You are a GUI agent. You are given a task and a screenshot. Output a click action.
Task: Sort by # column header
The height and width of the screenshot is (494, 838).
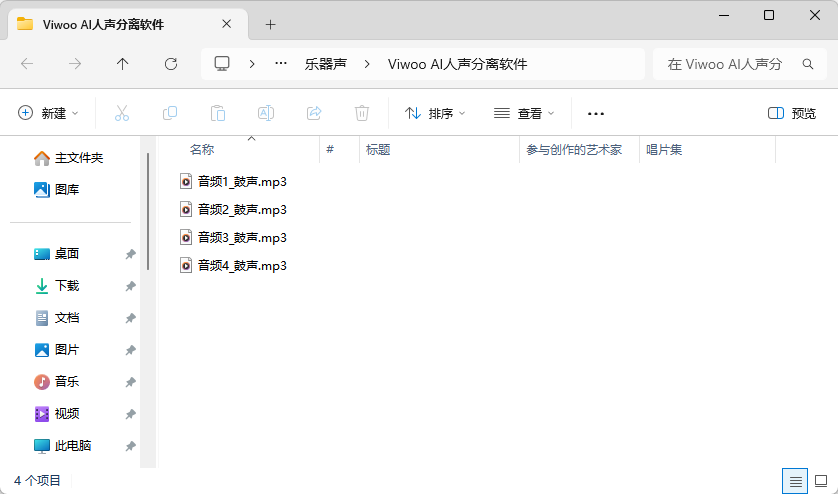330,150
